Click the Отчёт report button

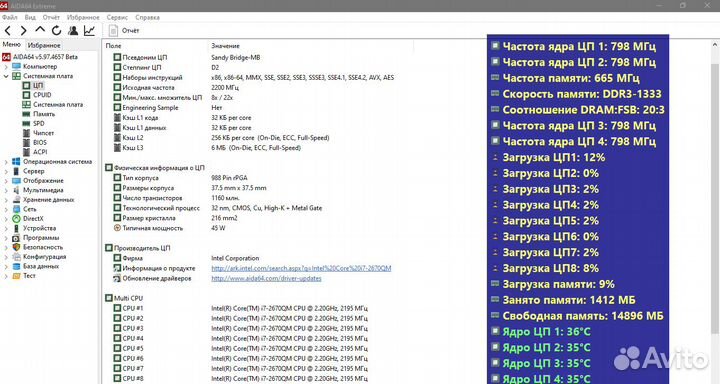(x=124, y=31)
